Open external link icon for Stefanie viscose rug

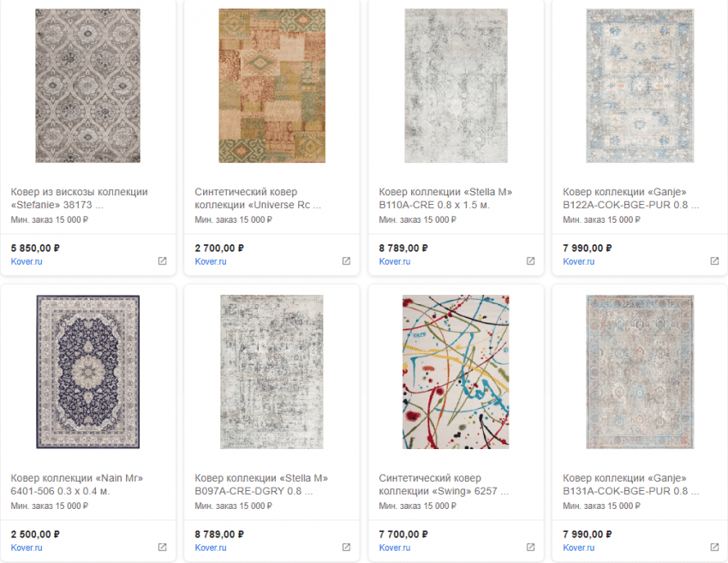click(162, 261)
